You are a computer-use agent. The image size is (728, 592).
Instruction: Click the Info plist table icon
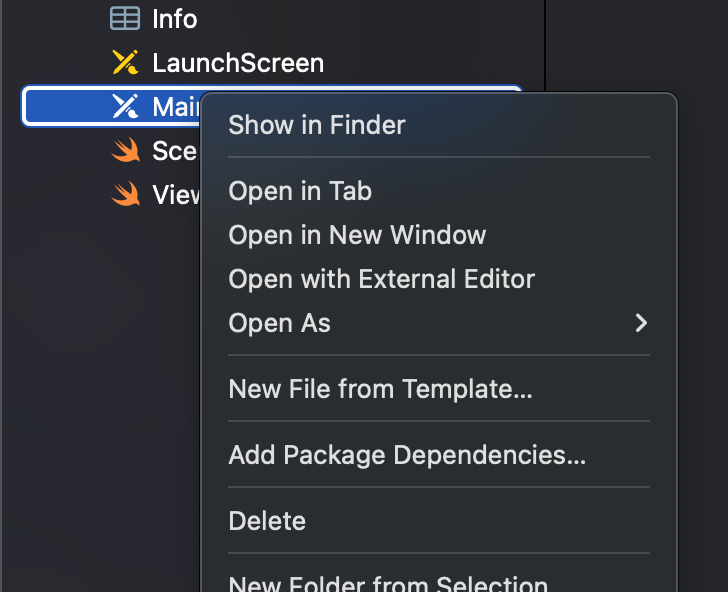125,19
